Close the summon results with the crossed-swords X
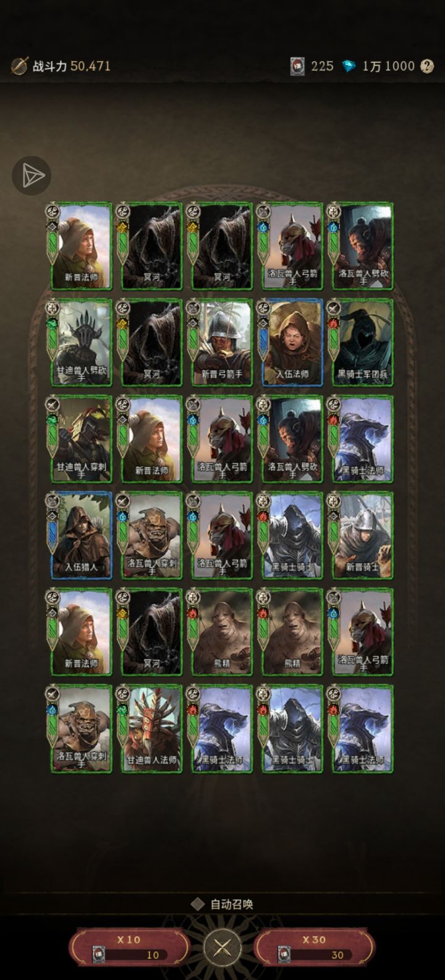445x980 pixels. click(x=222, y=947)
